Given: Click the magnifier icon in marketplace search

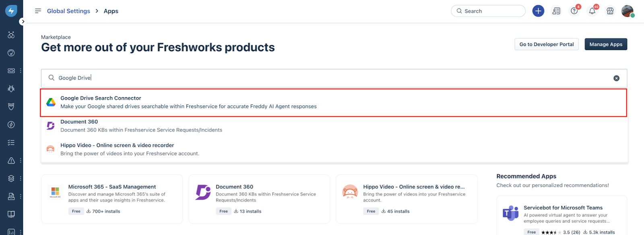Looking at the screenshot, I should pyautogui.click(x=52, y=78).
